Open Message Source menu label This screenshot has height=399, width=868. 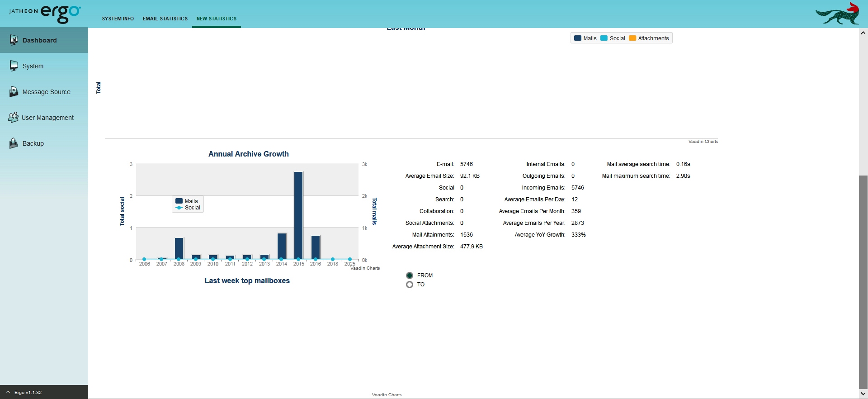tap(47, 92)
